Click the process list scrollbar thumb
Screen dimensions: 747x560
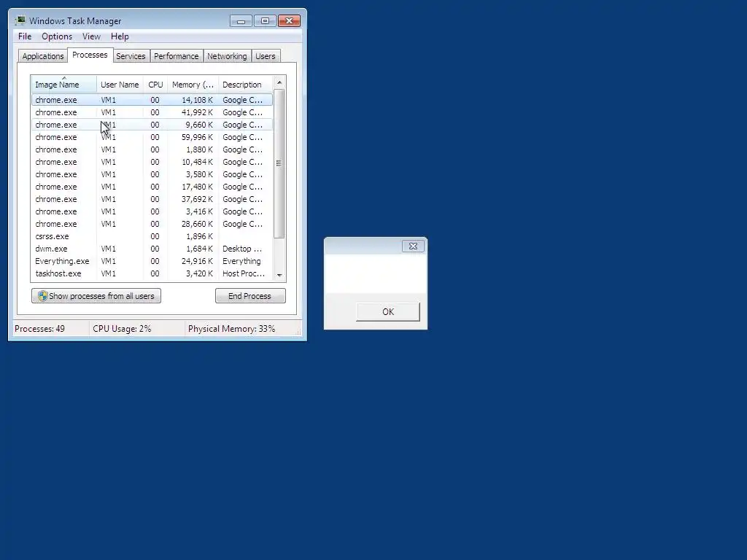pyautogui.click(x=279, y=163)
